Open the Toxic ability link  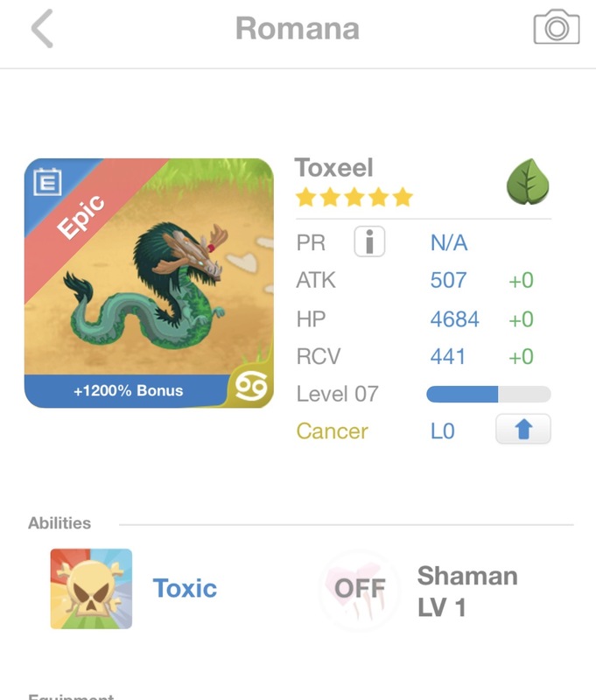(x=185, y=589)
